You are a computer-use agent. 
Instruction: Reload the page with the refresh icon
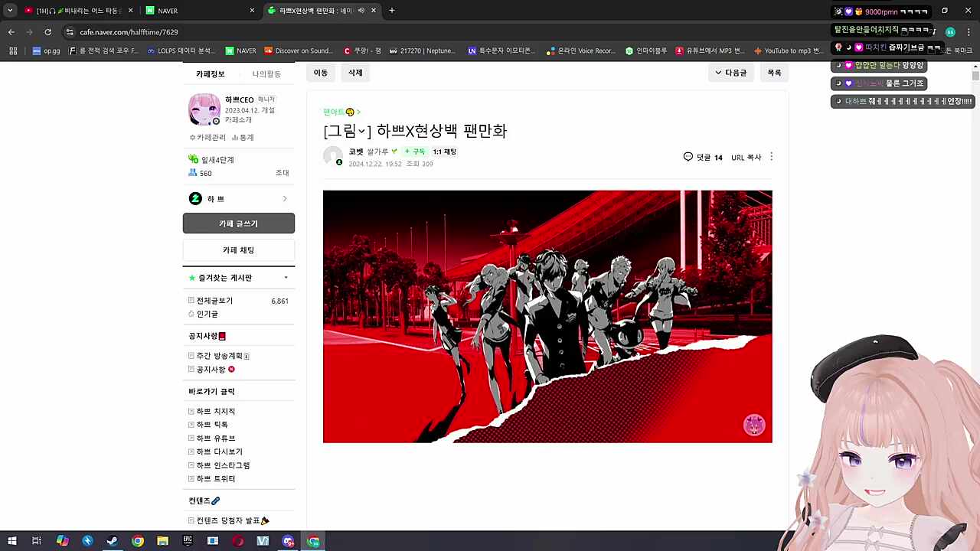pyautogui.click(x=47, y=32)
